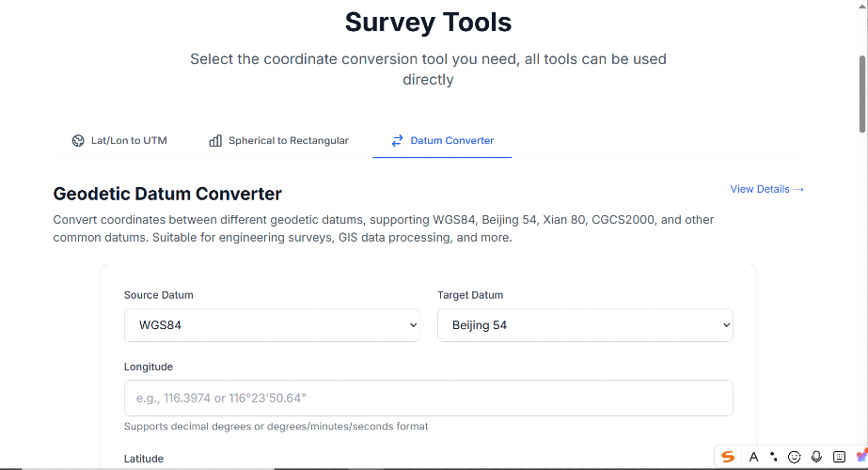Click the IME punctuation dots icon
This screenshot has width=868, height=470.
(x=773, y=457)
